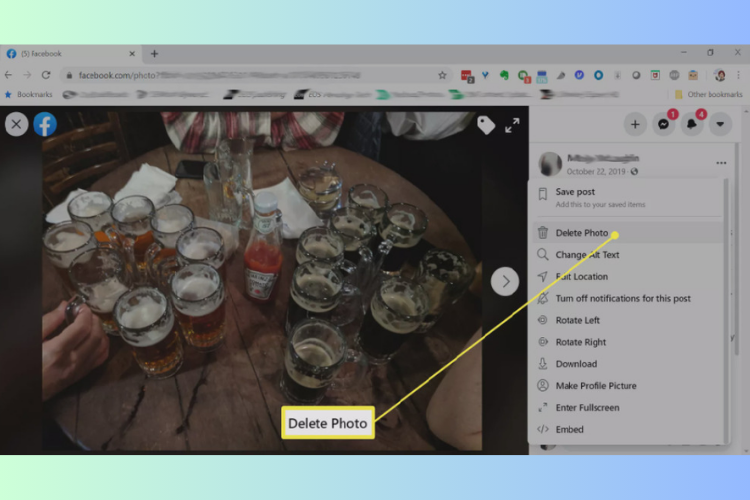Image resolution: width=750 pixels, height=500 pixels.
Task: Close the photo viewer with X button
Action: tap(16, 124)
